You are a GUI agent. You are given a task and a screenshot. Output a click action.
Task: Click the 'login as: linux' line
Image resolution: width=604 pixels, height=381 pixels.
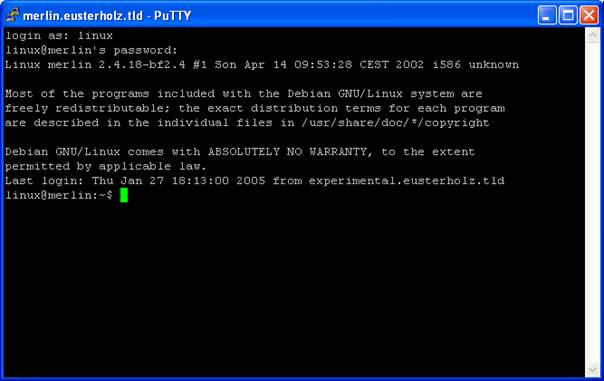tap(59, 36)
